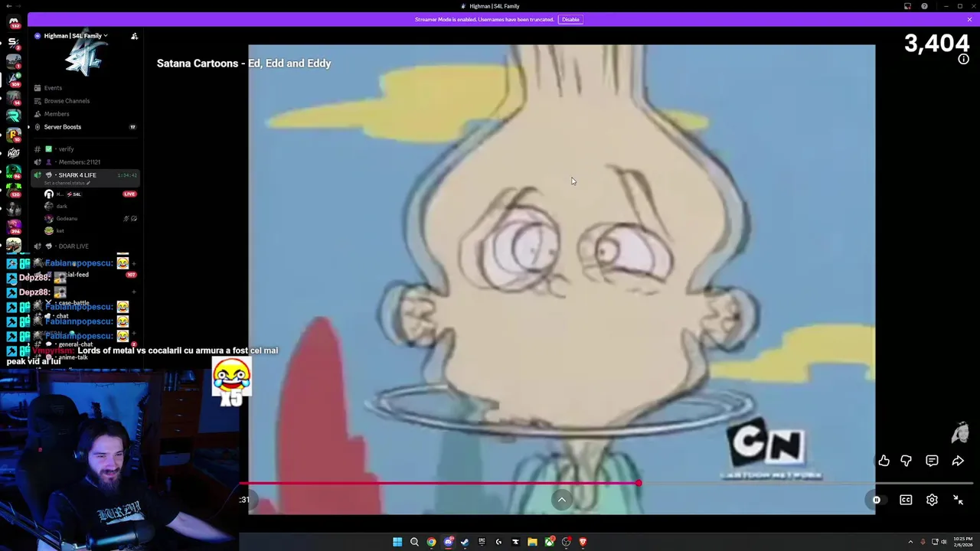Like the video with thumbs up icon

coord(884,461)
